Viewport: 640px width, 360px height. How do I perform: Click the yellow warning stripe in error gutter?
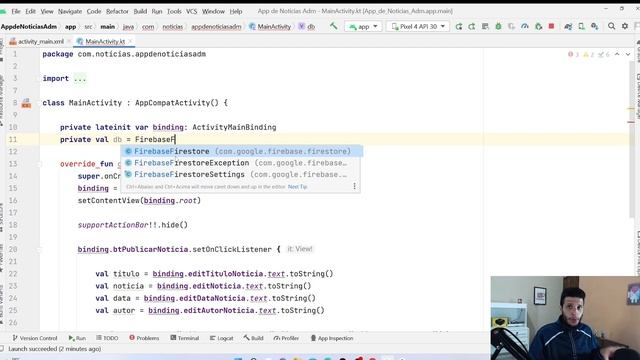631,109
